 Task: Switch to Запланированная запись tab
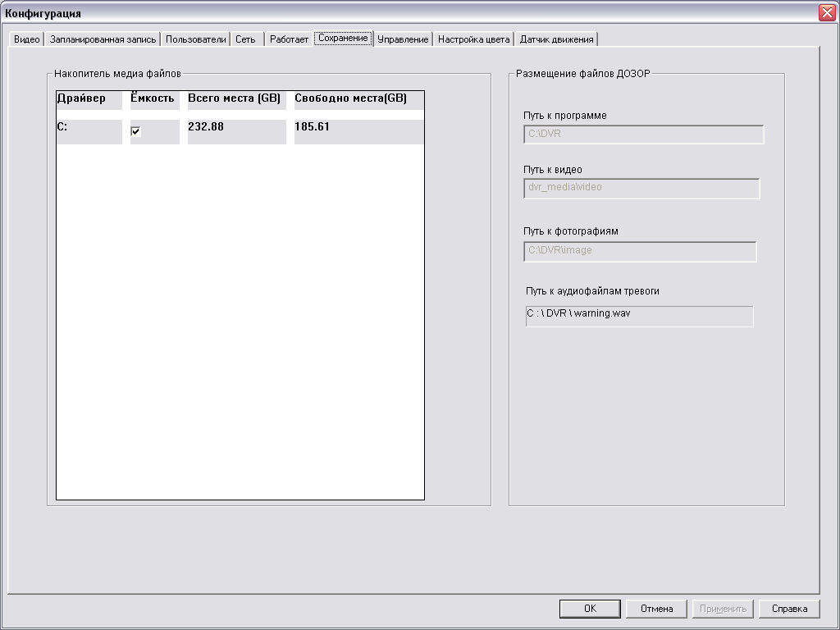pyautogui.click(x=103, y=39)
